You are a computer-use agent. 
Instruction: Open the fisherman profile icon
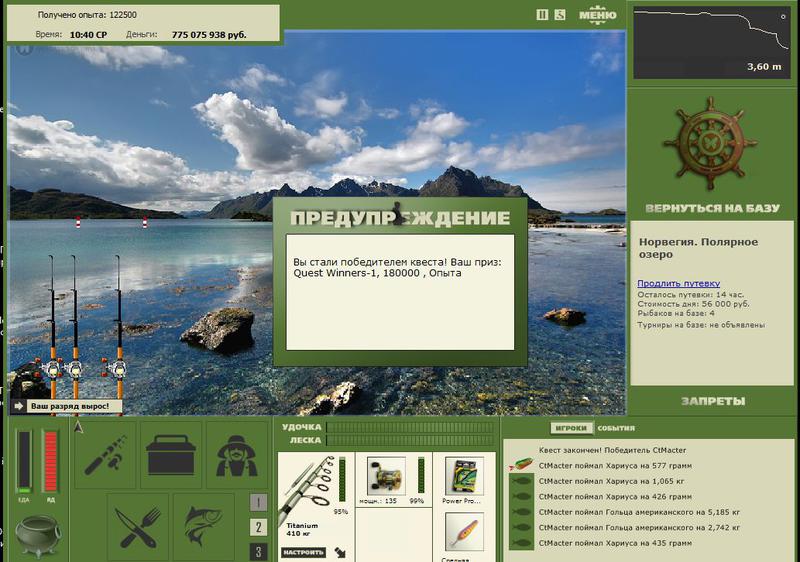236,454
